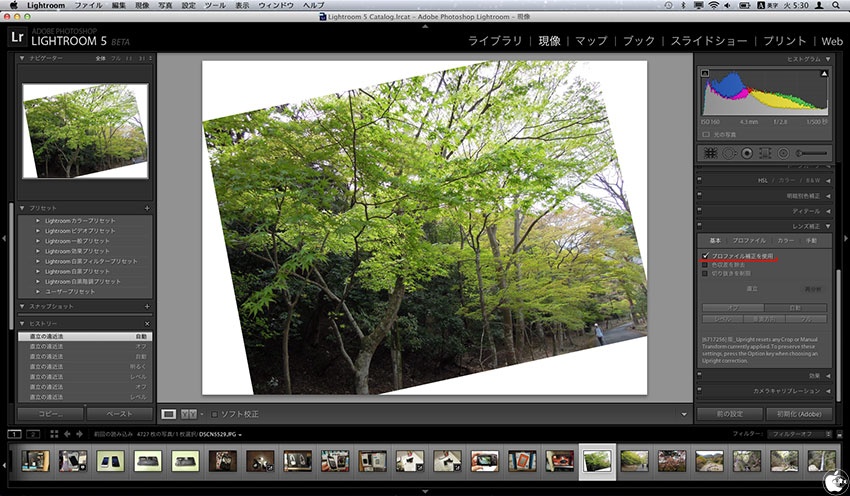Viewport: 850px width, 496px height.
Task: Click the 初期化 (Adobe) button
Action: pyautogui.click(x=797, y=414)
